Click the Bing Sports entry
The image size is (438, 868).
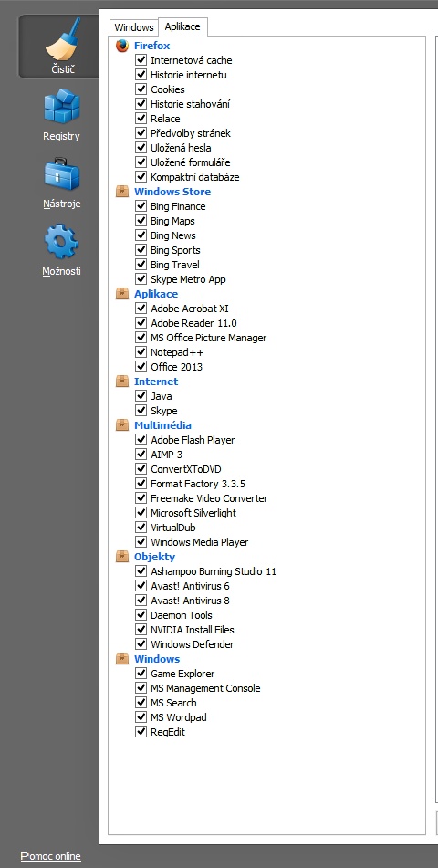click(175, 250)
